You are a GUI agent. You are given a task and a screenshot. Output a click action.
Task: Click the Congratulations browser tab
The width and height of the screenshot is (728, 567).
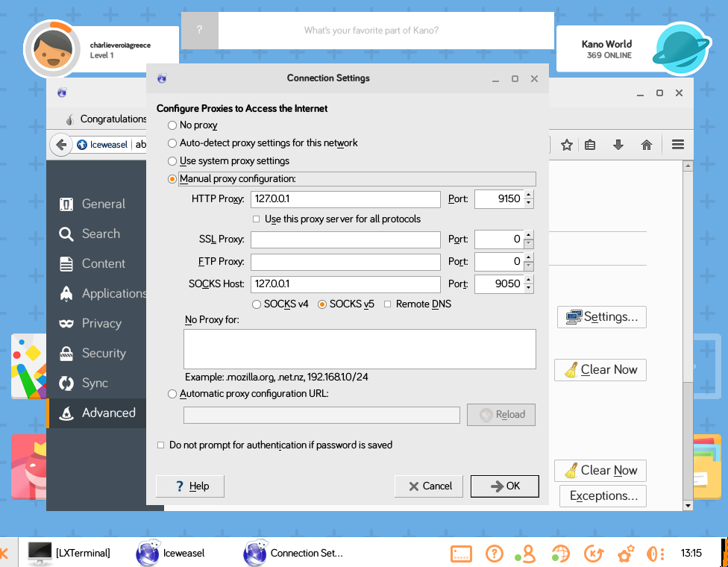(105, 119)
